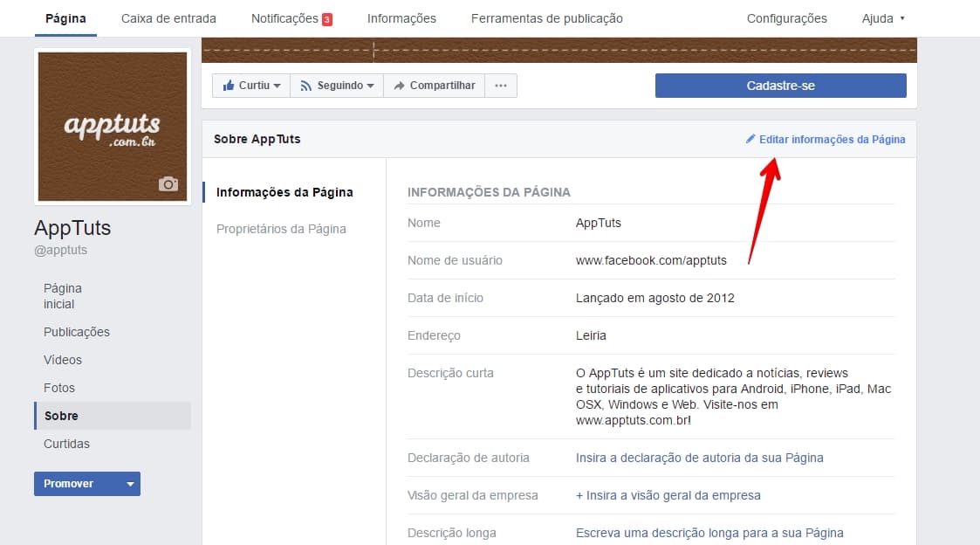The height and width of the screenshot is (545, 980).
Task: Expand the Seguindo dropdown arrow
Action: tap(371, 86)
